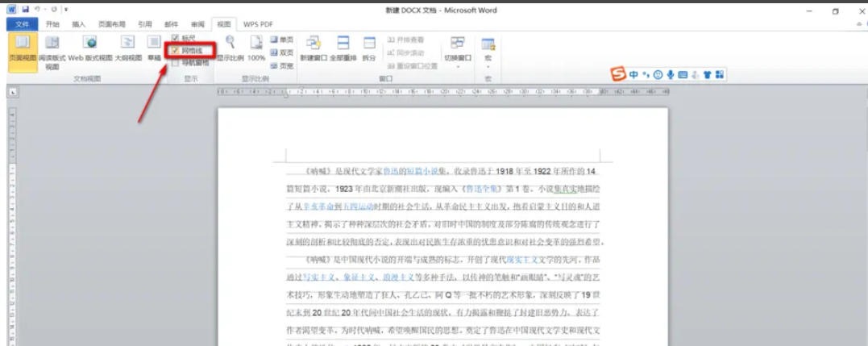Image resolution: width=868 pixels, height=346 pixels.
Task: Open the emoji smiley on Sogou IME bar
Action: 658,75
